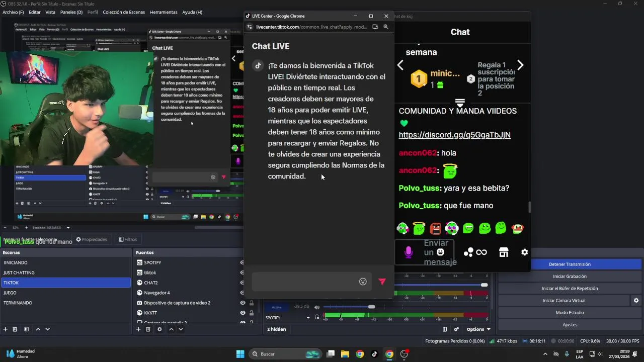
Task: Open the Archivo menu
Action: coord(13,12)
